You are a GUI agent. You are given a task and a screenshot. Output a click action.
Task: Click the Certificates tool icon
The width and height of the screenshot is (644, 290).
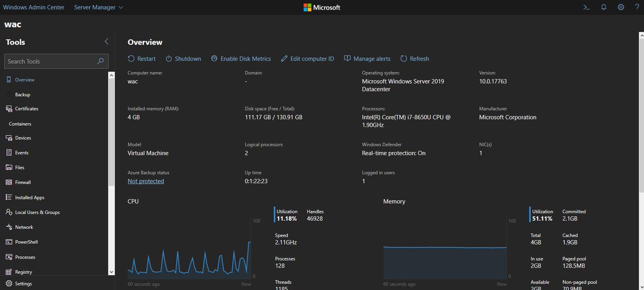(x=9, y=108)
